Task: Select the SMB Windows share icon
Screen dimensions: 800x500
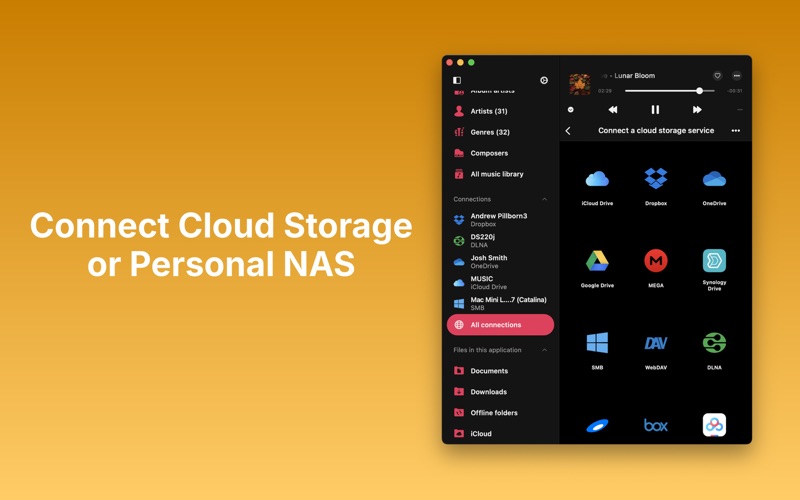Action: [x=597, y=343]
